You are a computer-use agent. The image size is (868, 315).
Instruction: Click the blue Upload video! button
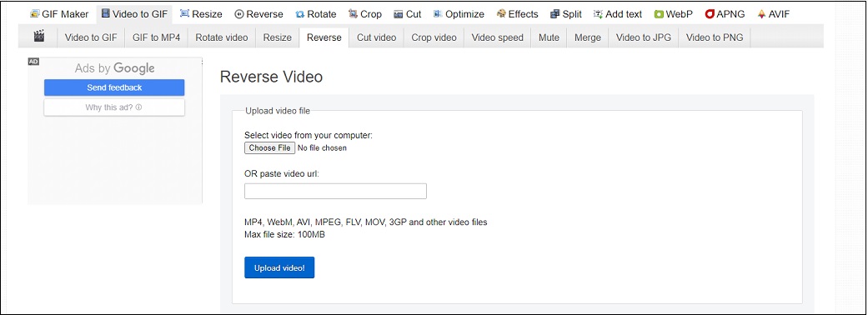(279, 268)
